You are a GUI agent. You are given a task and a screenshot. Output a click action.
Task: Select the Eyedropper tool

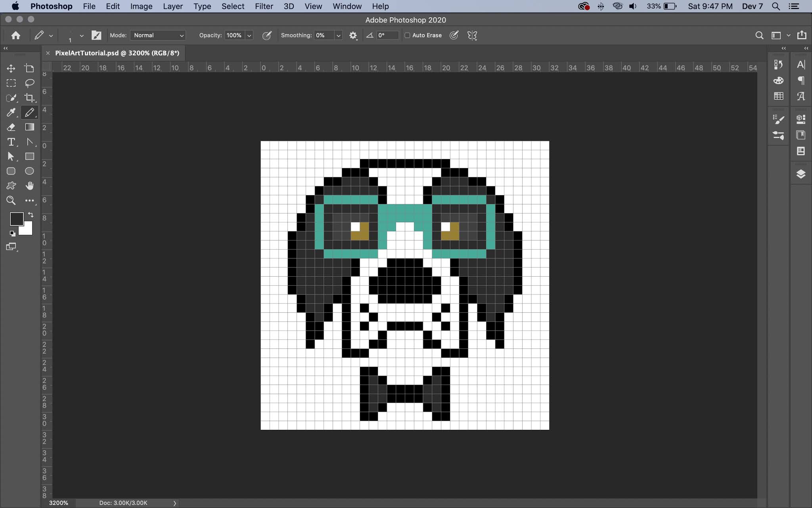point(11,112)
